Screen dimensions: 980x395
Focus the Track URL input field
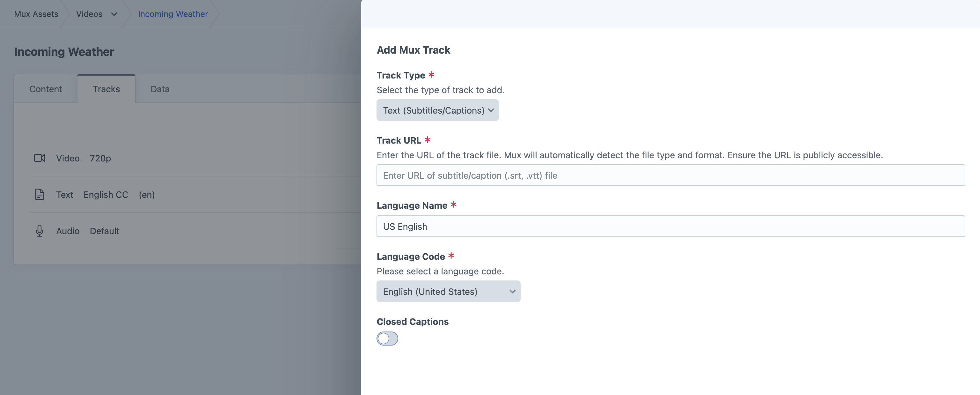click(x=670, y=175)
